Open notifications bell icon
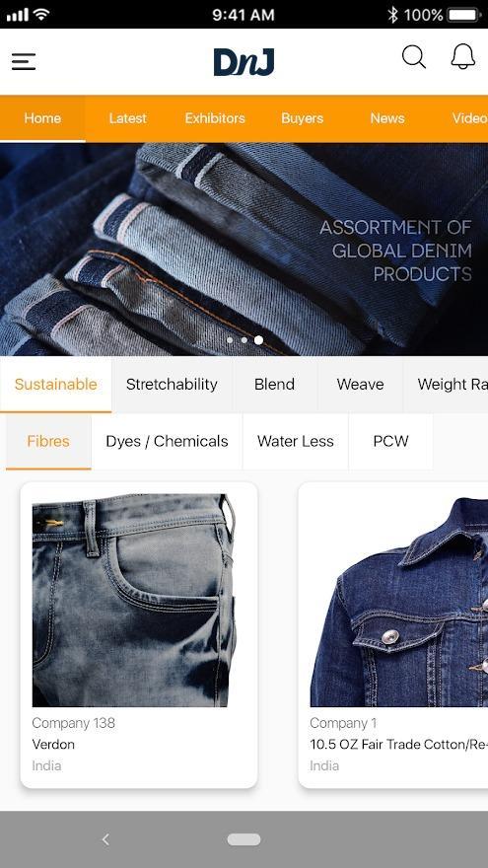Image resolution: width=488 pixels, height=868 pixels. point(463,56)
